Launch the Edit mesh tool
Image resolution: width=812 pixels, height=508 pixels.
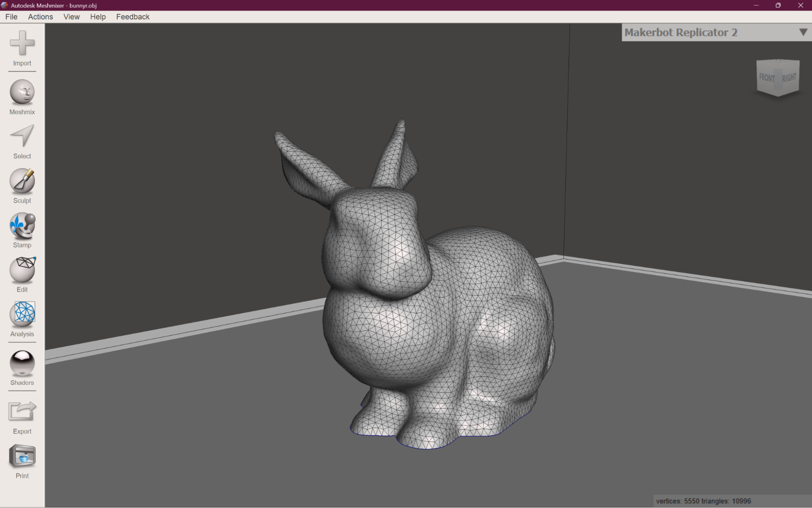[x=22, y=269]
